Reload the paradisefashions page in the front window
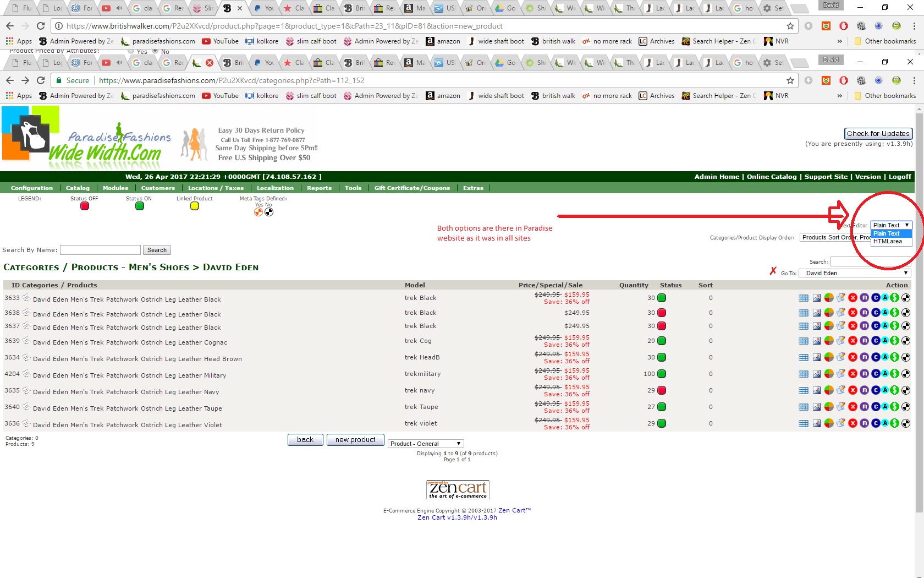The height and width of the screenshot is (578, 924). [x=41, y=80]
